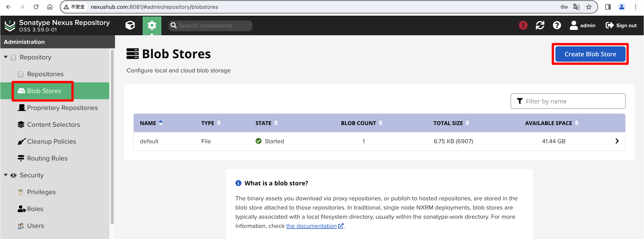This screenshot has height=239, width=644.
Task: Click the info icon beside 'What is a blob store?'
Action: click(x=238, y=183)
